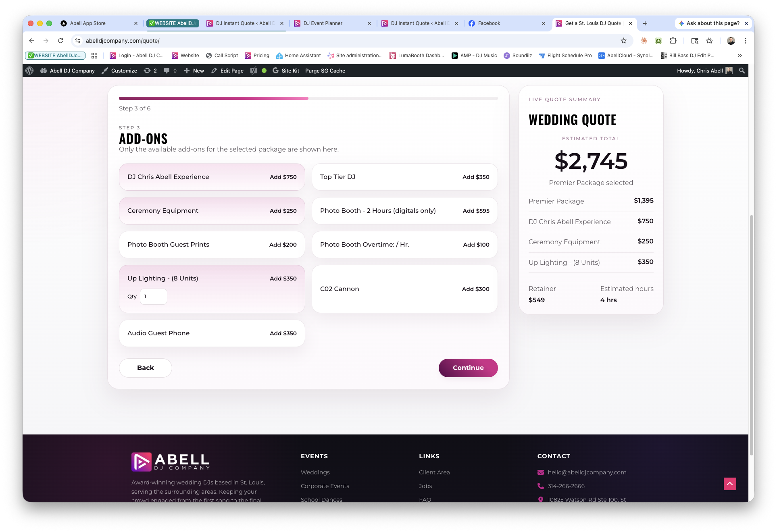Open the Pricing bookmark
Viewport: 777px width, 532px height.
tap(257, 56)
